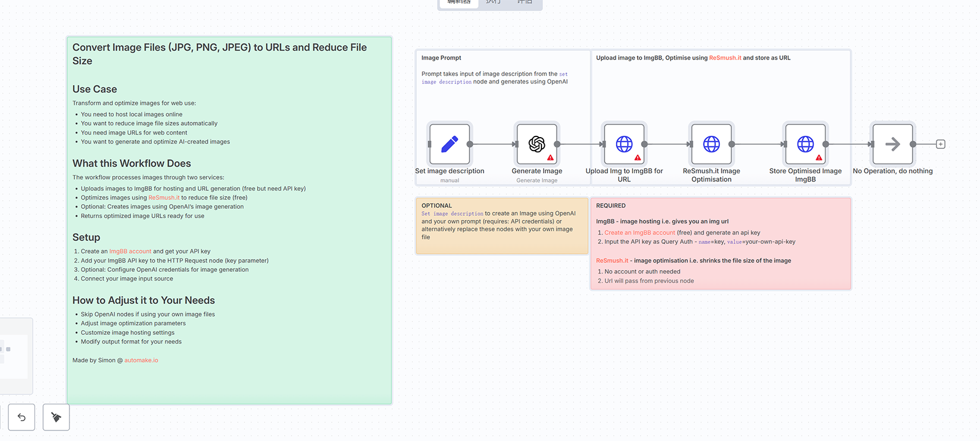Switch to the 编辑器 editor tab
Screen dimensions: 980x441
pos(459,2)
